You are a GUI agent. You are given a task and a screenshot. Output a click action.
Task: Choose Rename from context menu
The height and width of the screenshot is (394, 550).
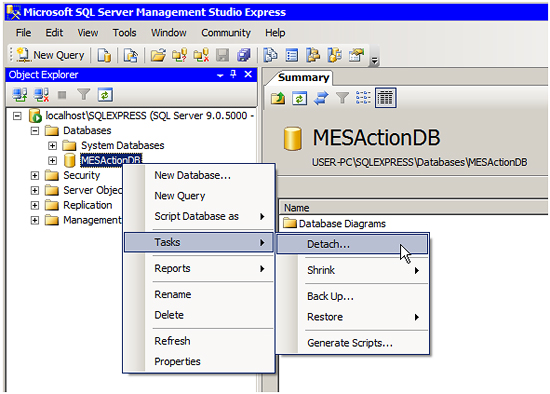pos(199,294)
